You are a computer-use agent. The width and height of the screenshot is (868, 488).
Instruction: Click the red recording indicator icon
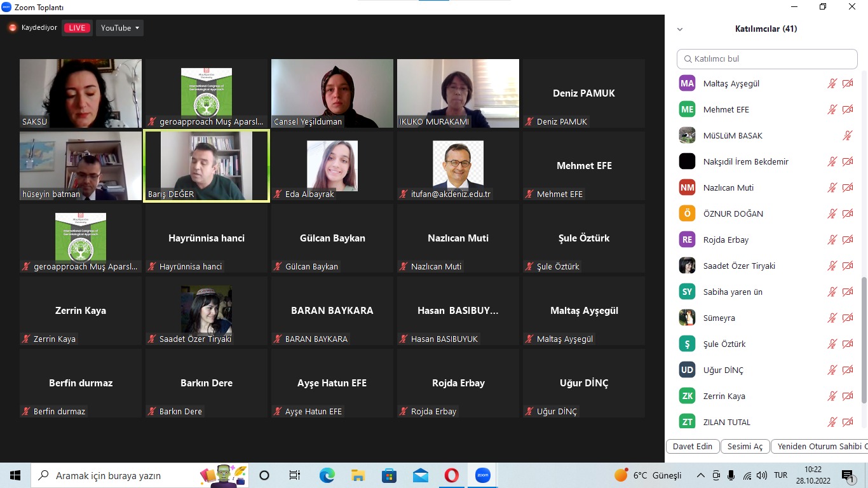click(12, 28)
